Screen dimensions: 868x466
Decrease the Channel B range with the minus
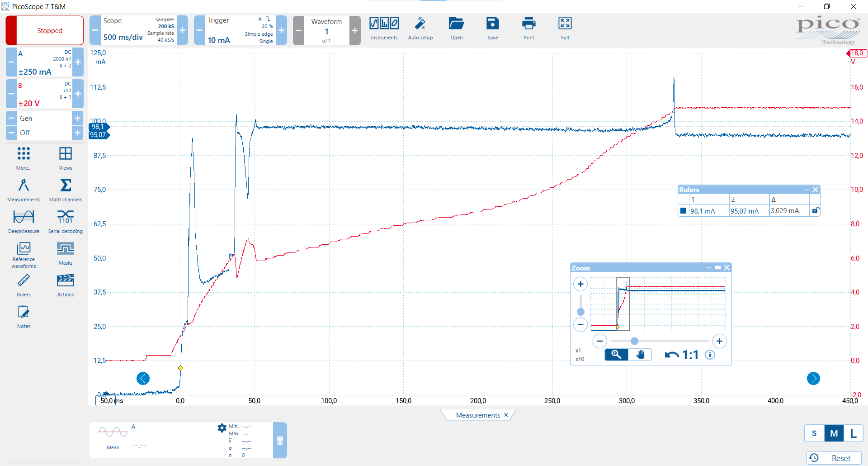[11, 94]
